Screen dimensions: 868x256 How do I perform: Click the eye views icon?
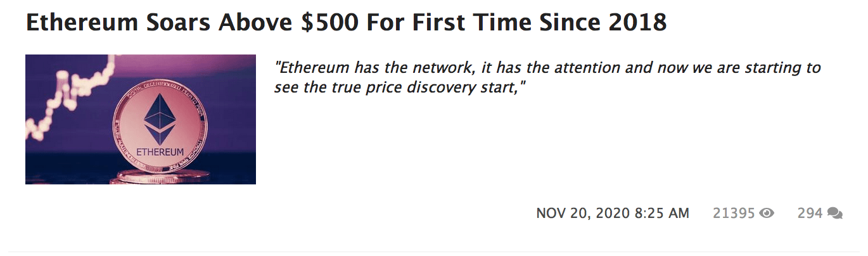[x=767, y=214]
